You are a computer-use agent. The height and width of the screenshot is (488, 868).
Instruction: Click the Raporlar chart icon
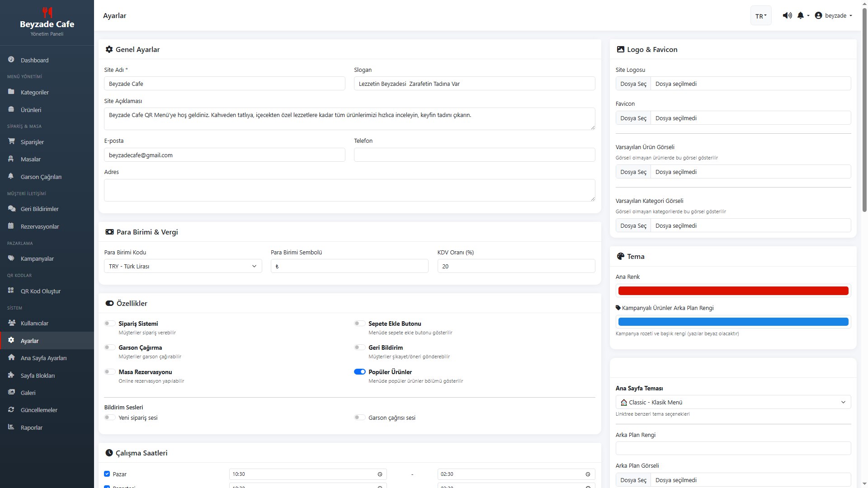(11, 427)
